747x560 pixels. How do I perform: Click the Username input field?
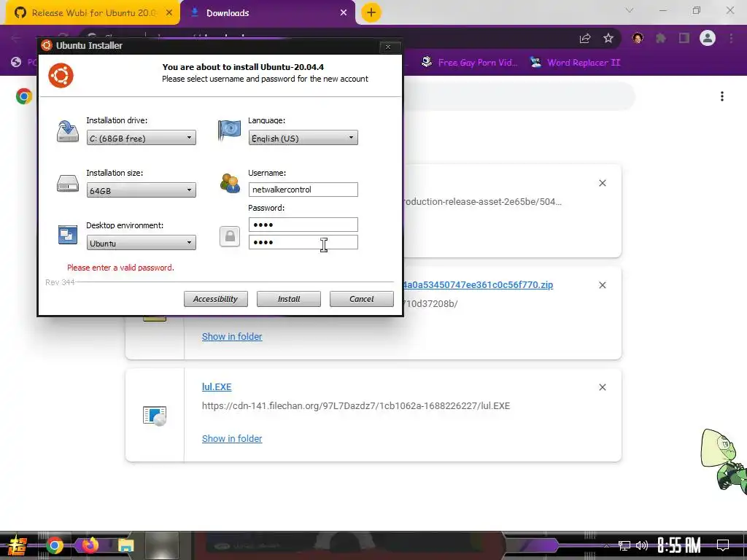[x=303, y=190]
